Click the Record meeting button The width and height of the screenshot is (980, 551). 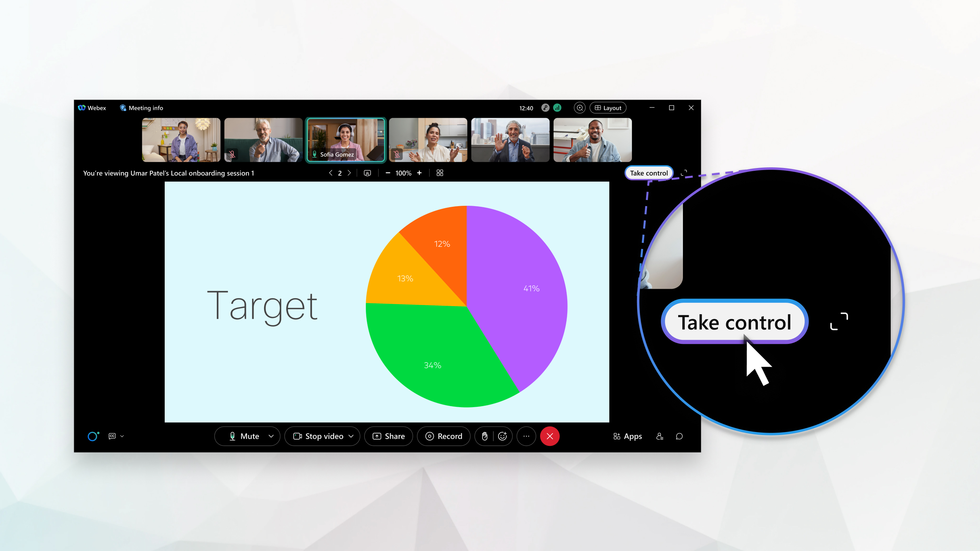(x=444, y=436)
